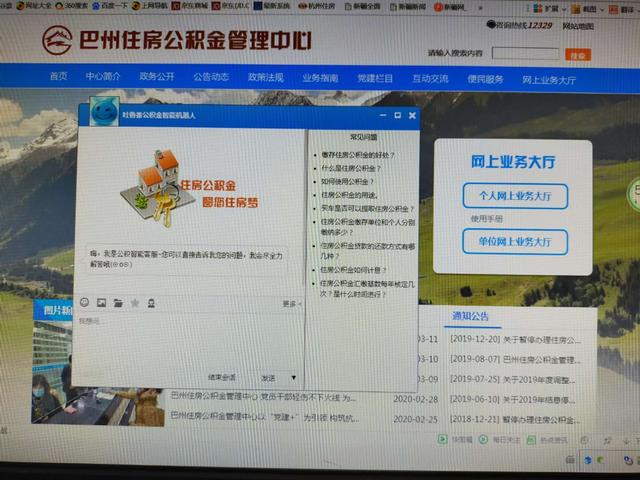Screen dimensions: 640x480
Task: Open 政策法规 menu
Action: tap(266, 78)
